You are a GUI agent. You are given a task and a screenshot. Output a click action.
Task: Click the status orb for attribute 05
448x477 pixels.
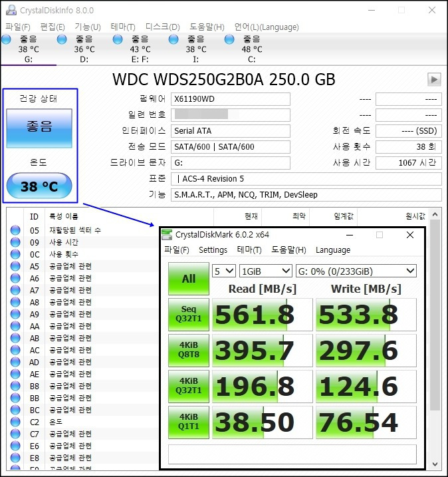15,230
